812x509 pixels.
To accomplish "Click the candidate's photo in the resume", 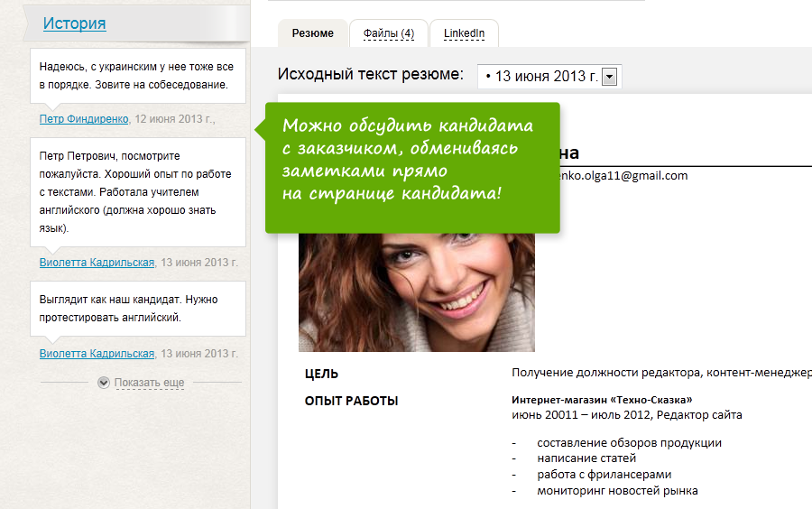I will (416, 289).
